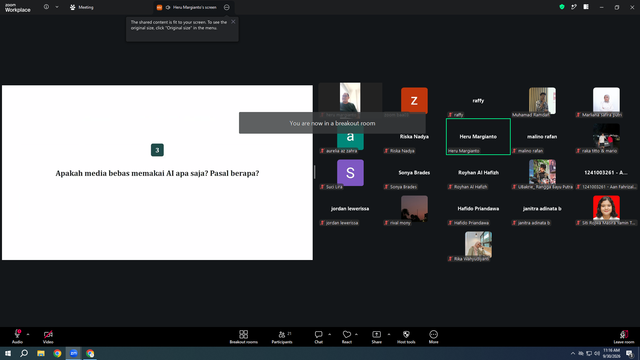Select the Hafido Priandawa participant tile
The image size is (640, 360).
(478, 209)
